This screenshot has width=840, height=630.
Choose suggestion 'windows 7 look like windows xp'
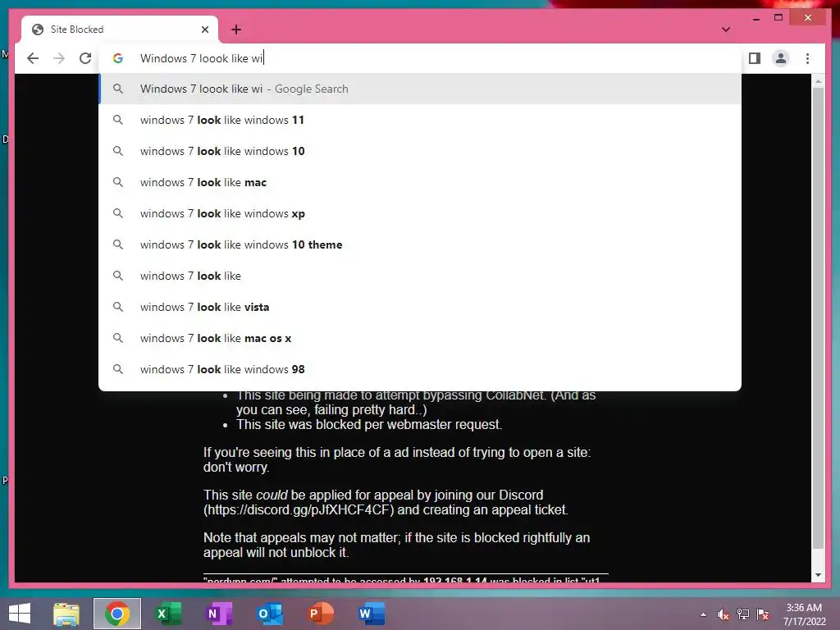click(420, 213)
